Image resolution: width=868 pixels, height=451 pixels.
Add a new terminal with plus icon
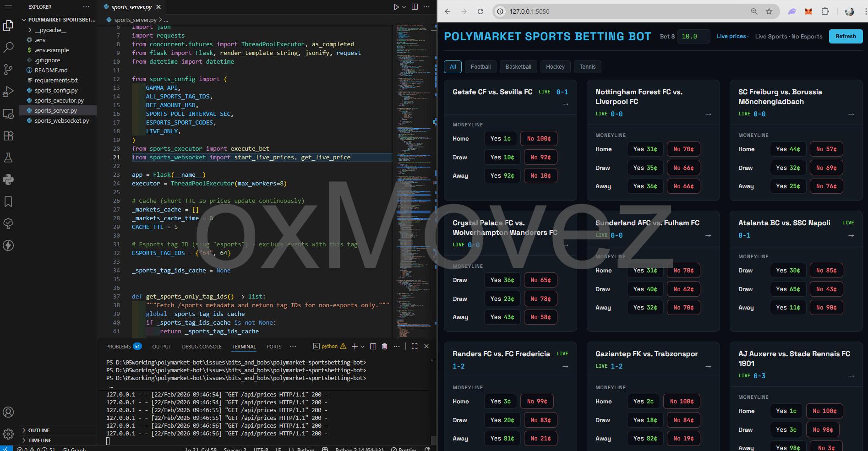(x=354, y=347)
